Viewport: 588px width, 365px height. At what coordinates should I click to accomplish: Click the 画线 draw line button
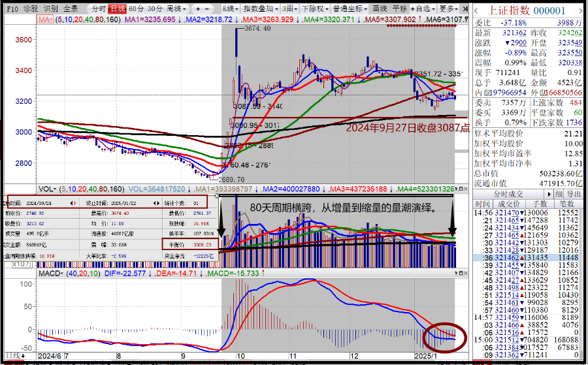(x=380, y=8)
